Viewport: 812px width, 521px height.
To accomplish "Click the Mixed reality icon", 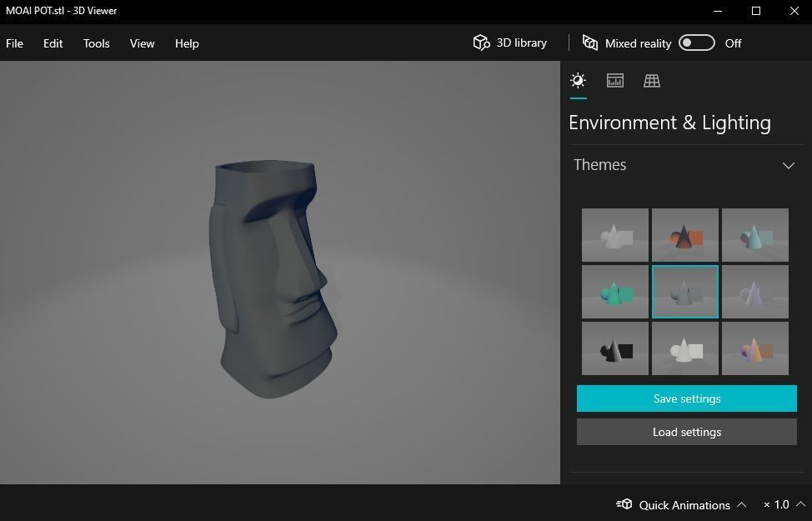I will point(590,43).
